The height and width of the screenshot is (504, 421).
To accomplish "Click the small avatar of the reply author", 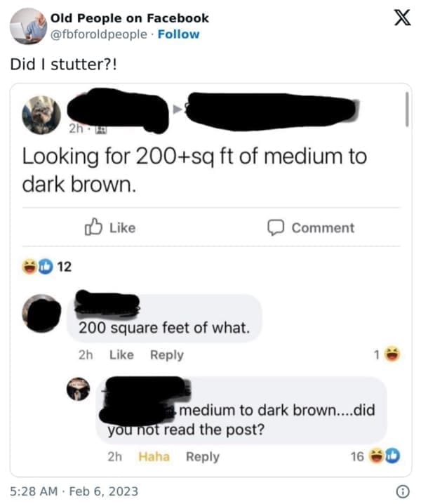I will click(x=78, y=389).
